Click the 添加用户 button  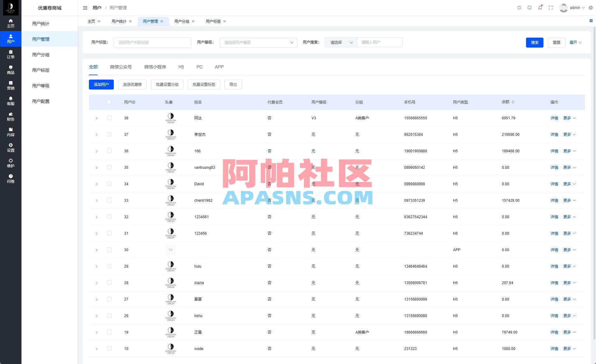point(101,84)
